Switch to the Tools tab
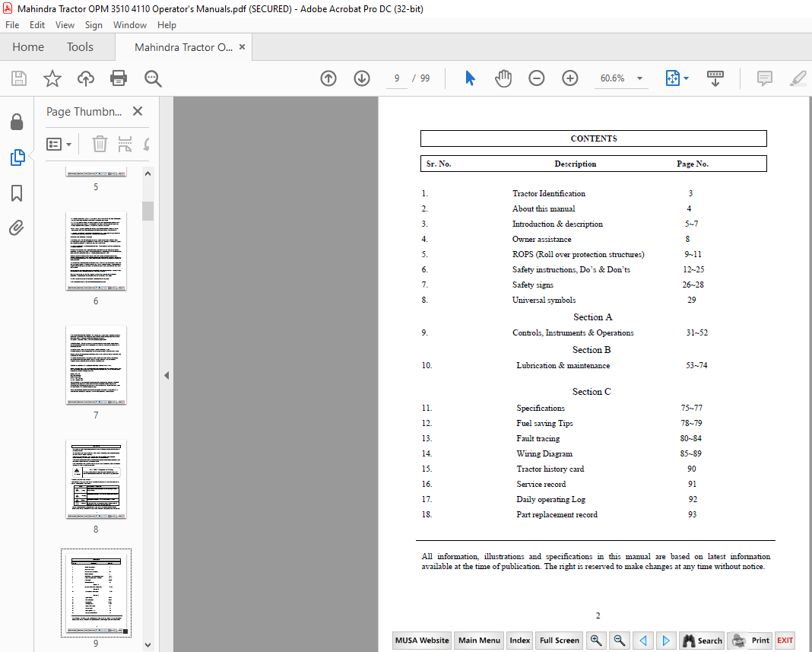 tap(80, 47)
